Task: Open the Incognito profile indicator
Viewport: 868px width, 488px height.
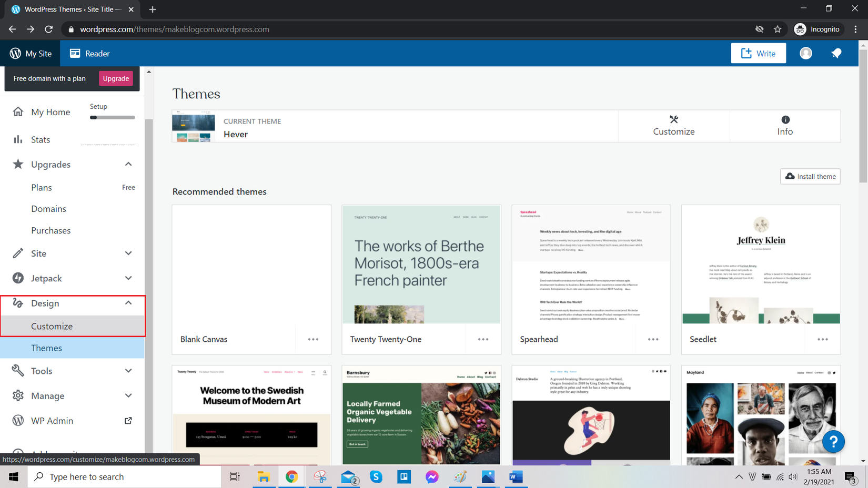Action: click(817, 29)
